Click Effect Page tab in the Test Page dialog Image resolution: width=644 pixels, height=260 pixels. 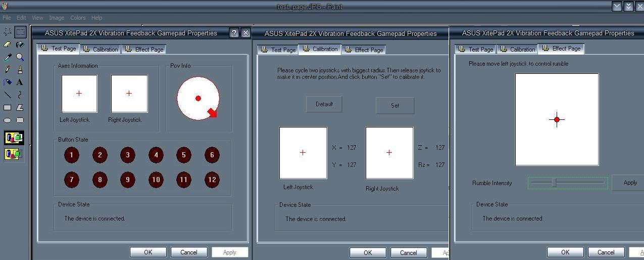[144, 49]
